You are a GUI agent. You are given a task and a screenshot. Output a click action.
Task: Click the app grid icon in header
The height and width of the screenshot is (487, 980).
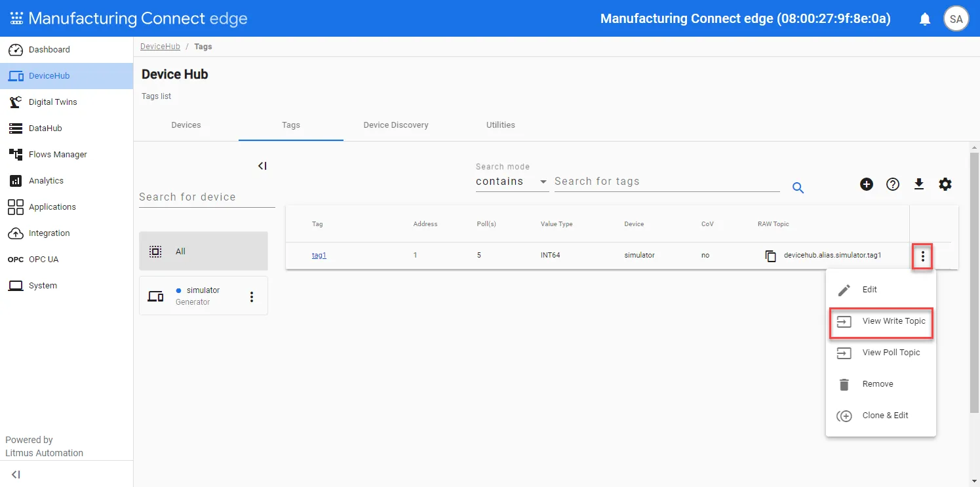pyautogui.click(x=16, y=18)
